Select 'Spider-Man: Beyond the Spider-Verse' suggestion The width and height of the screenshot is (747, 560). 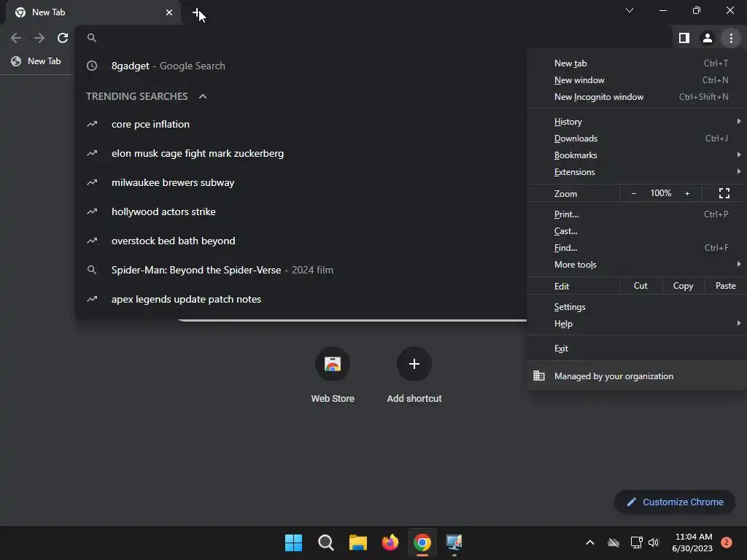(301, 270)
